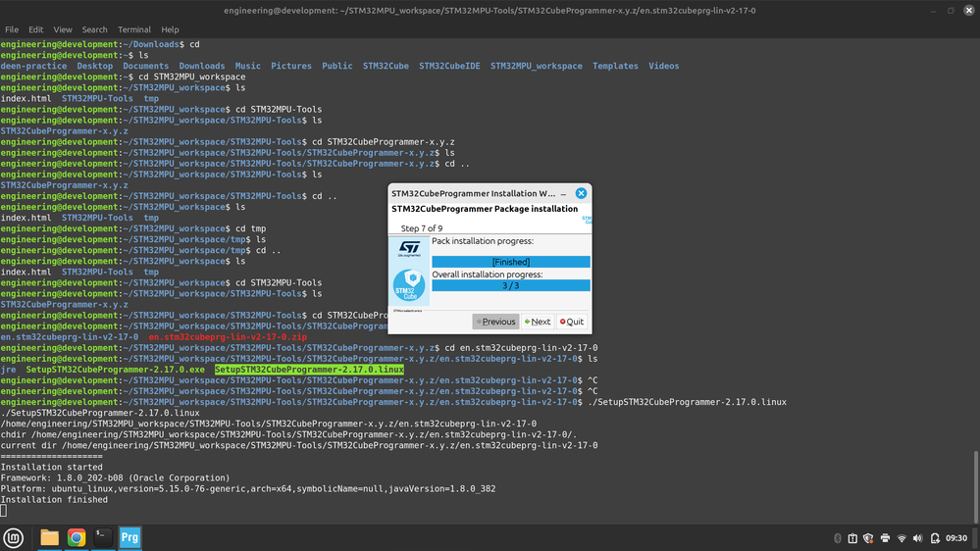
Task: Click the Framework 1.8.0_202-b08 line
Action: click(x=116, y=477)
